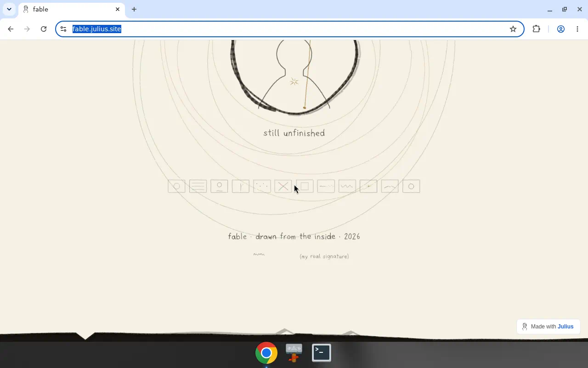The width and height of the screenshot is (588, 368).
Task: Open the terminal from the dock
Action: click(x=322, y=353)
